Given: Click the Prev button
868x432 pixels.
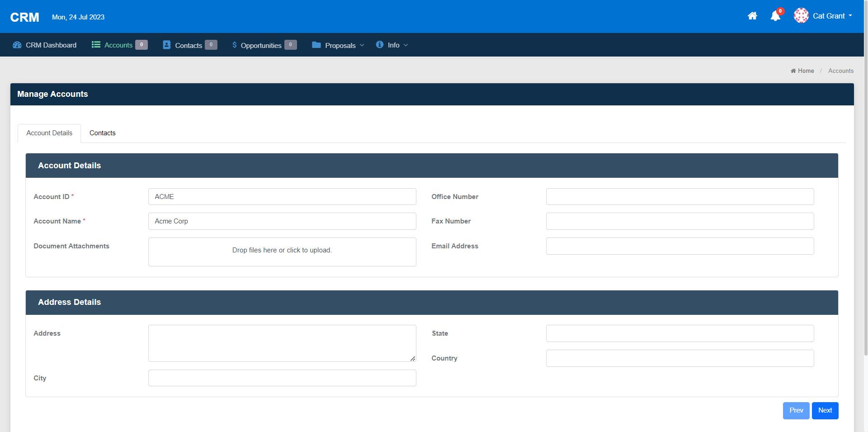Looking at the screenshot, I should point(796,410).
